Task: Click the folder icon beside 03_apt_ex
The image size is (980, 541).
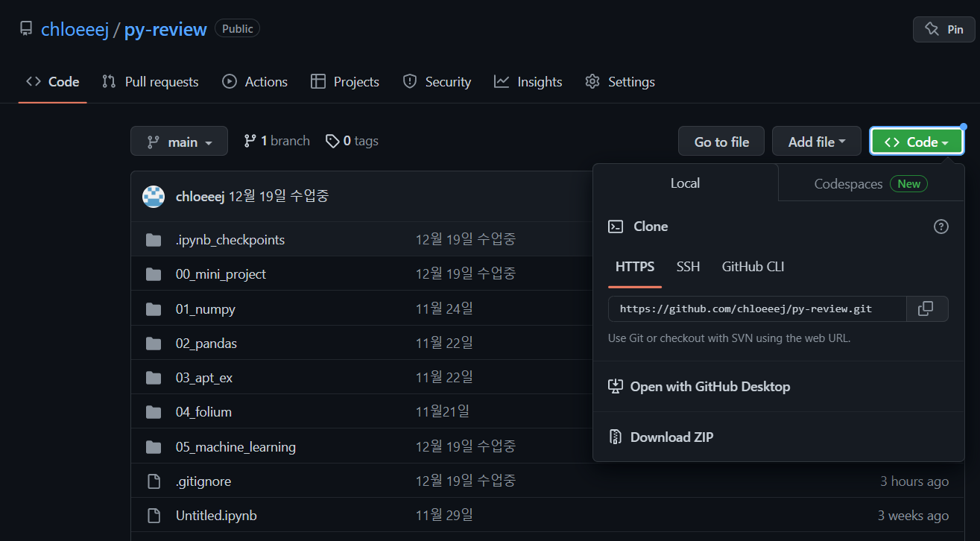Action: point(154,378)
